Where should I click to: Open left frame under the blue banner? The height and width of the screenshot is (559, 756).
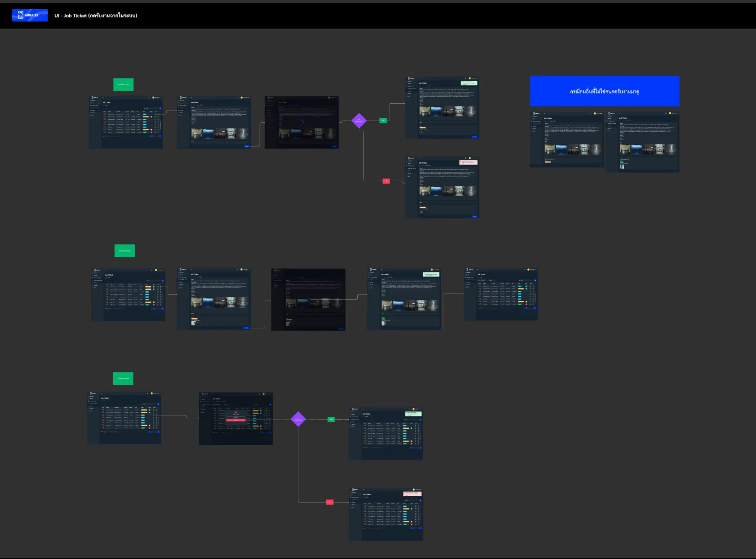(x=567, y=139)
